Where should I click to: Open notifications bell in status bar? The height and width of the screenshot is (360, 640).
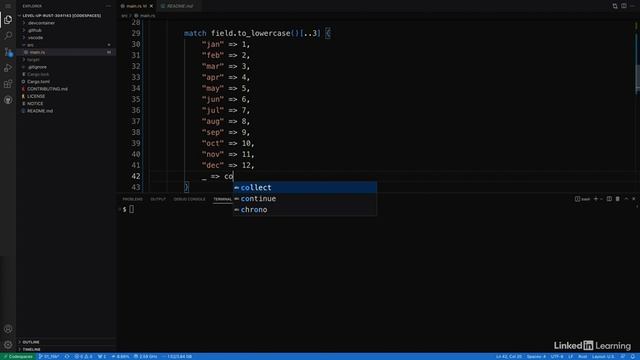coord(633,357)
